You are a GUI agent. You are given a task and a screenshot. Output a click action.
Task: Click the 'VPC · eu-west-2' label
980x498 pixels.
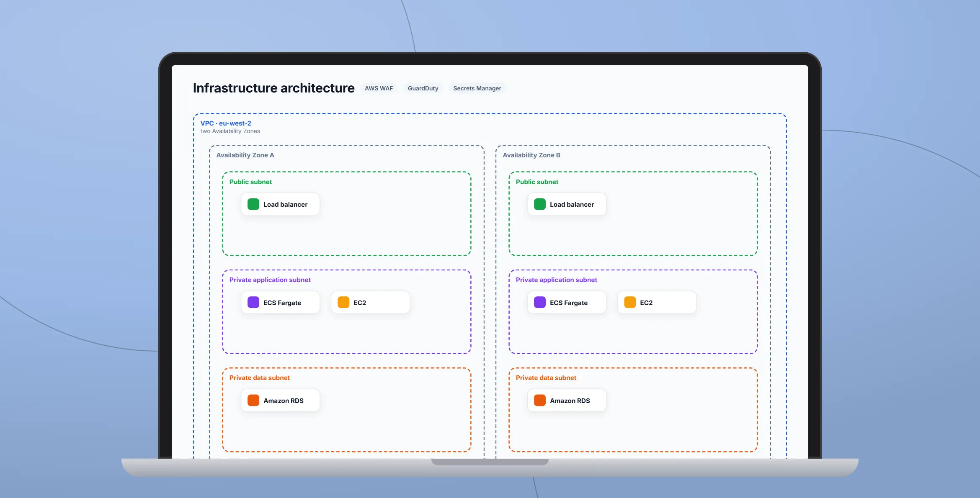coord(226,123)
